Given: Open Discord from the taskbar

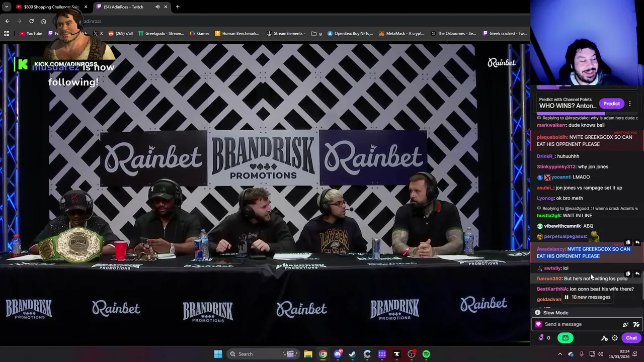Looking at the screenshot, I should tap(338, 354).
